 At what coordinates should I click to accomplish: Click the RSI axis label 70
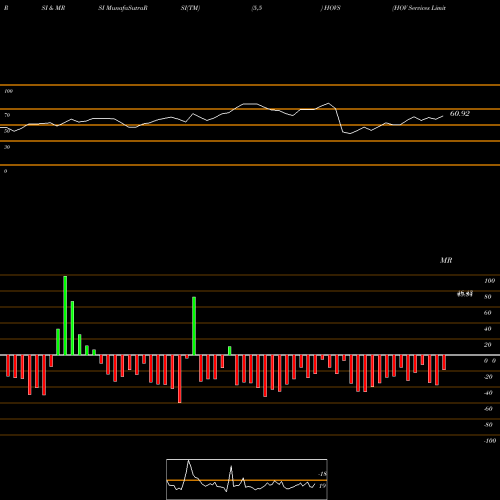[7, 115]
